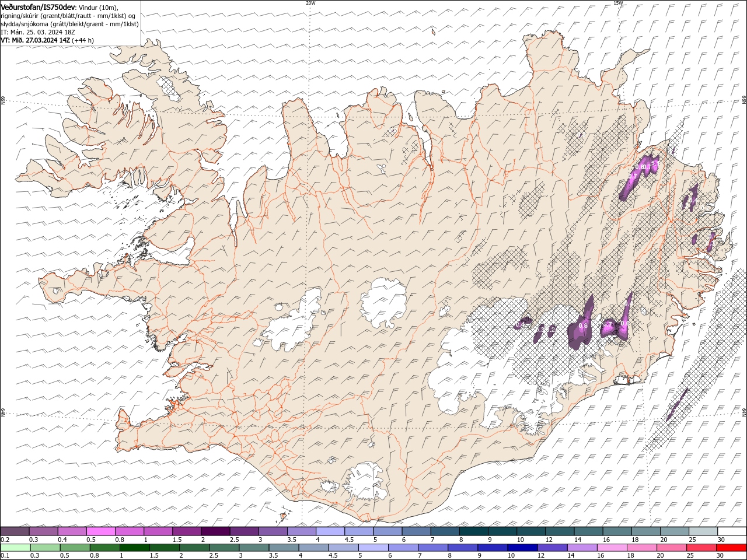Click the 20W longitude label
This screenshot has width=747, height=560.
[x=310, y=3]
